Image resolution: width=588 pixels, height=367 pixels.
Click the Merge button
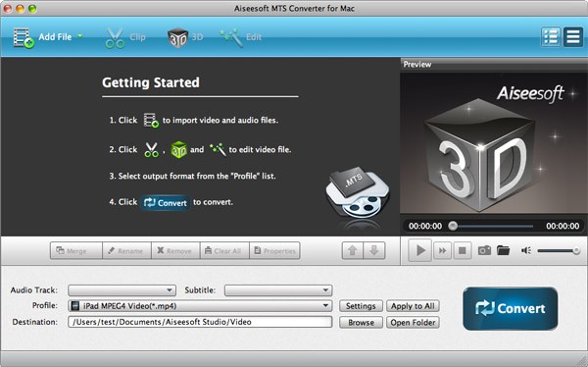(76, 250)
